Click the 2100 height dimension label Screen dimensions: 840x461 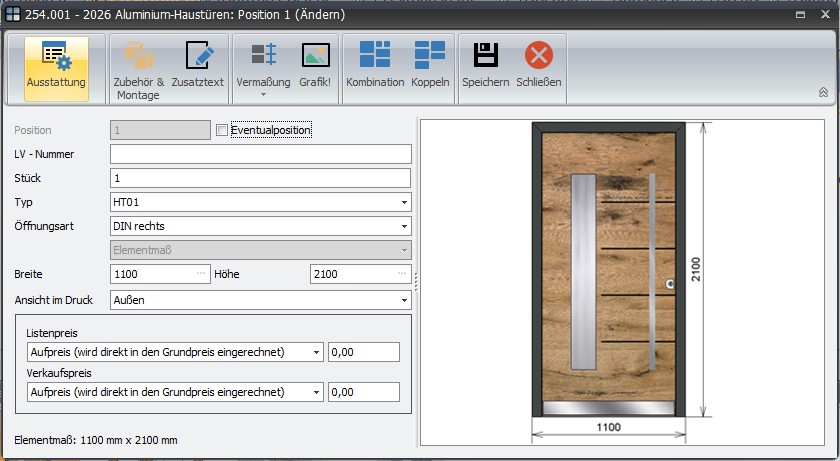695,269
